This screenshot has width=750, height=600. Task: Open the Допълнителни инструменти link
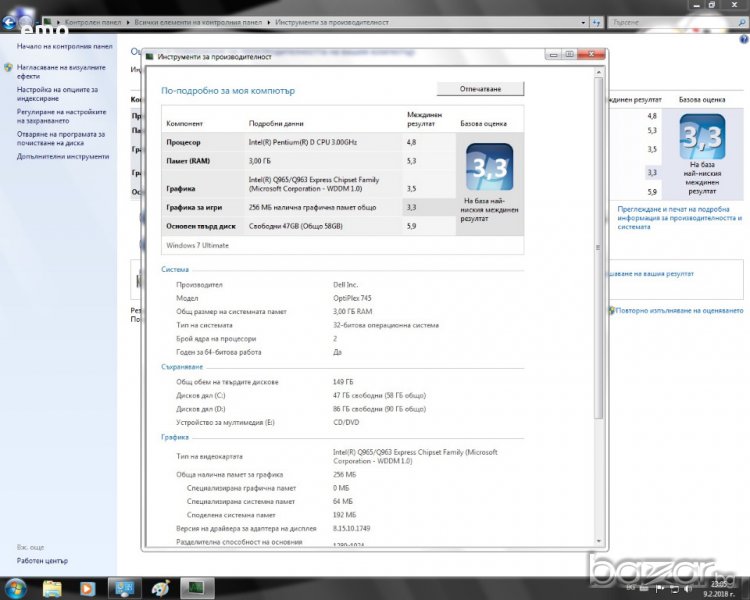63,156
